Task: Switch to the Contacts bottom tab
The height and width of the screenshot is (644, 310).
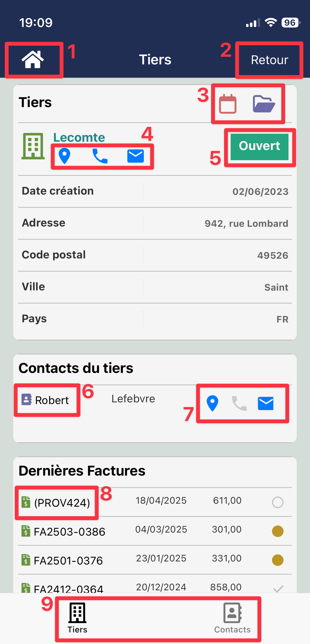Action: [x=232, y=618]
